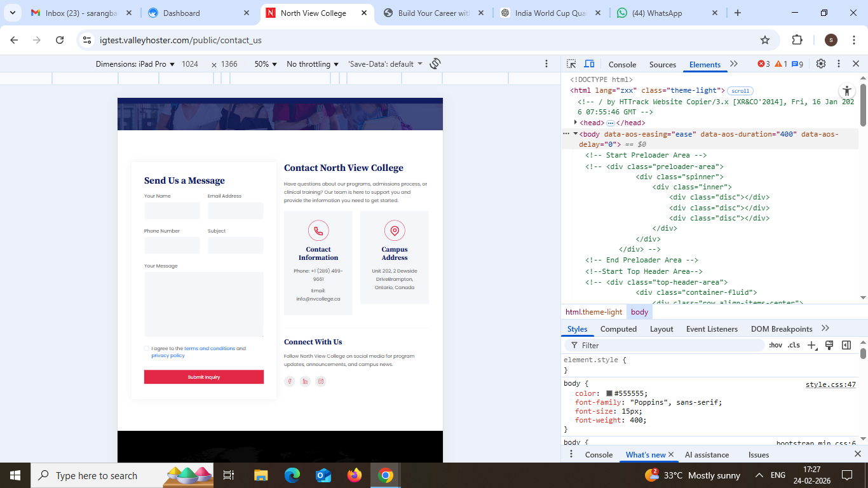Switch to Computed styles tab
The image size is (868, 488).
pyautogui.click(x=618, y=329)
